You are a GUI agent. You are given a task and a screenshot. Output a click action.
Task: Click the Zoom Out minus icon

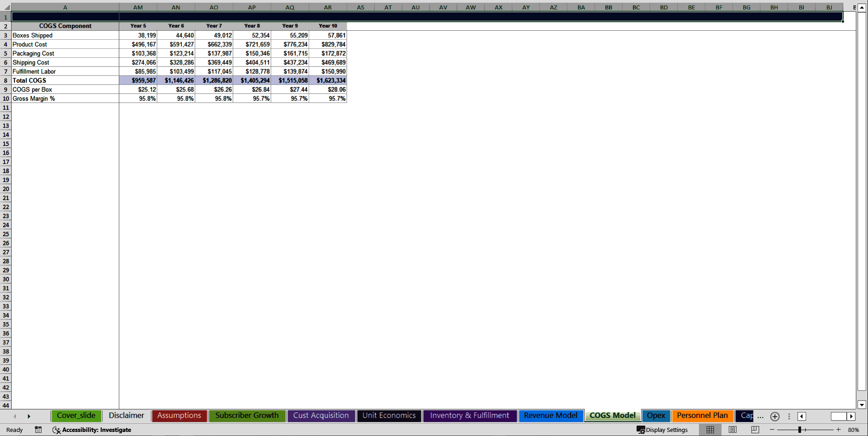pos(772,430)
